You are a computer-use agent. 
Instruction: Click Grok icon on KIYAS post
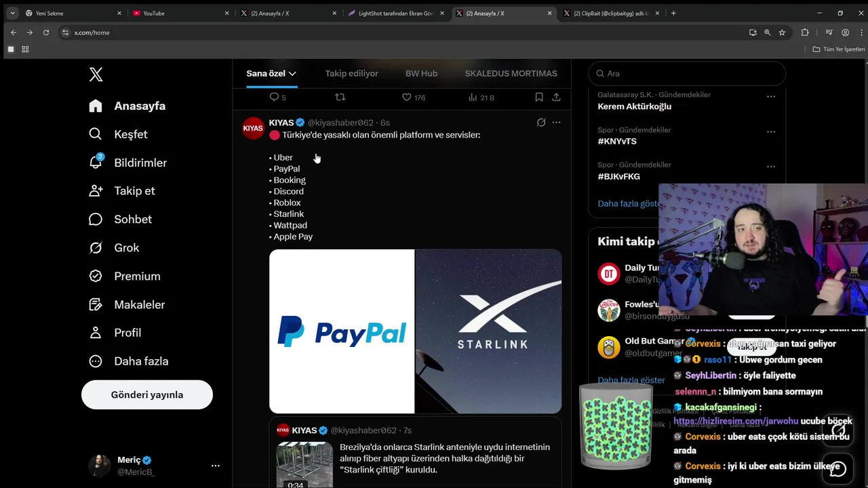[x=541, y=123]
